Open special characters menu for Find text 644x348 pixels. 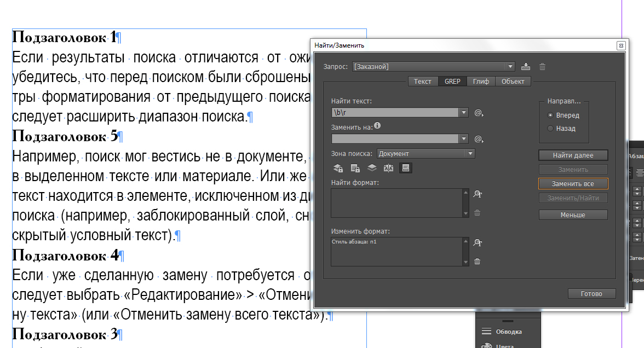pyautogui.click(x=479, y=113)
